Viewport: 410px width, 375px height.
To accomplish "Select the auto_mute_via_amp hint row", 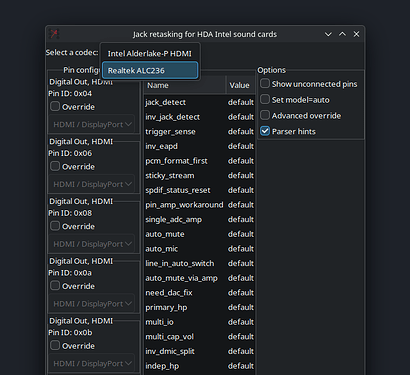I will (200, 278).
